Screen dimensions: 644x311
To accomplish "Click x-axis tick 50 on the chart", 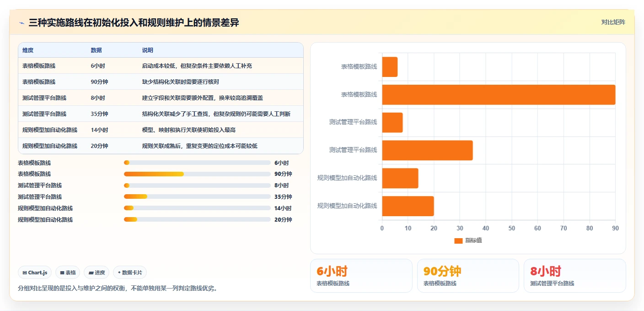I will pyautogui.click(x=512, y=228).
